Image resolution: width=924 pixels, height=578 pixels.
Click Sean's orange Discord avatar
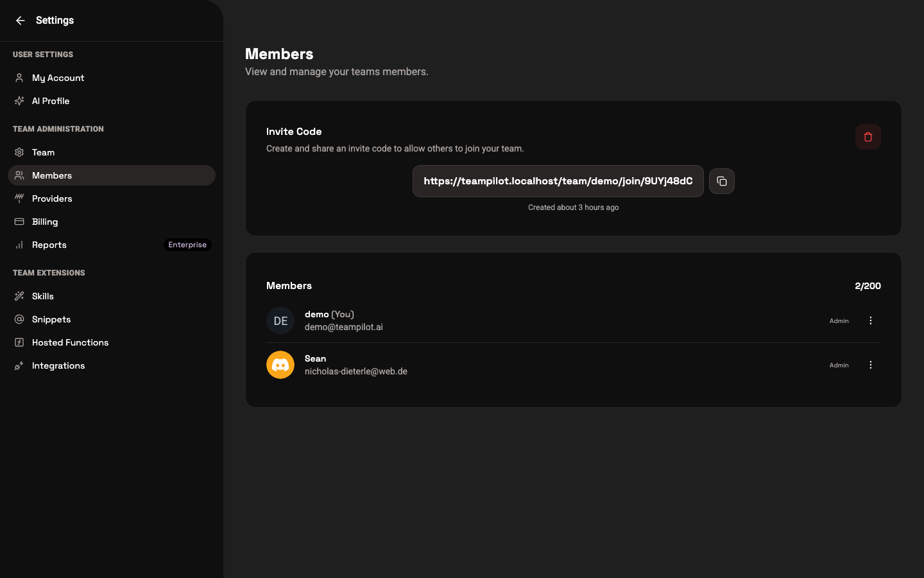click(x=280, y=365)
